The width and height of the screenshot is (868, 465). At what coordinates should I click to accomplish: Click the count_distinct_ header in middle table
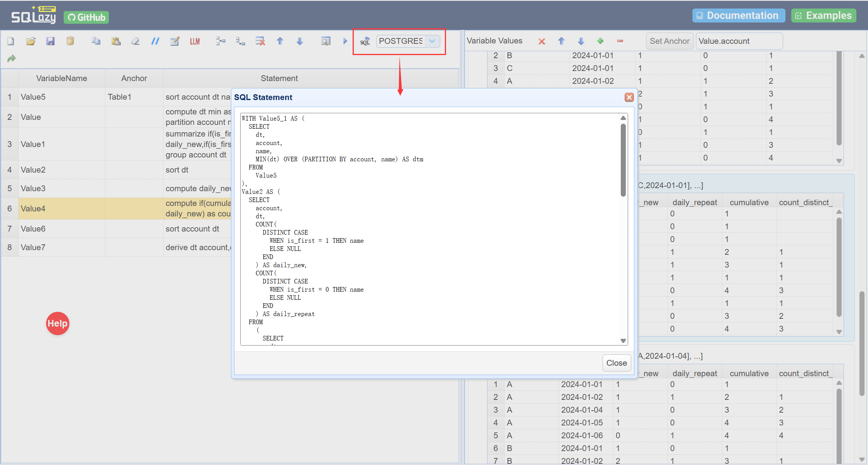[805, 202]
